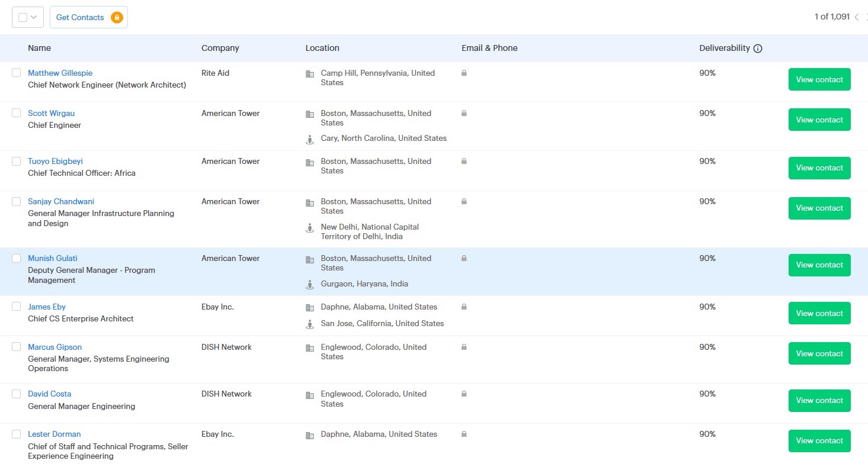Open View contact for Tuoyo Ebigbeyi
The height and width of the screenshot is (467, 868).
(819, 168)
